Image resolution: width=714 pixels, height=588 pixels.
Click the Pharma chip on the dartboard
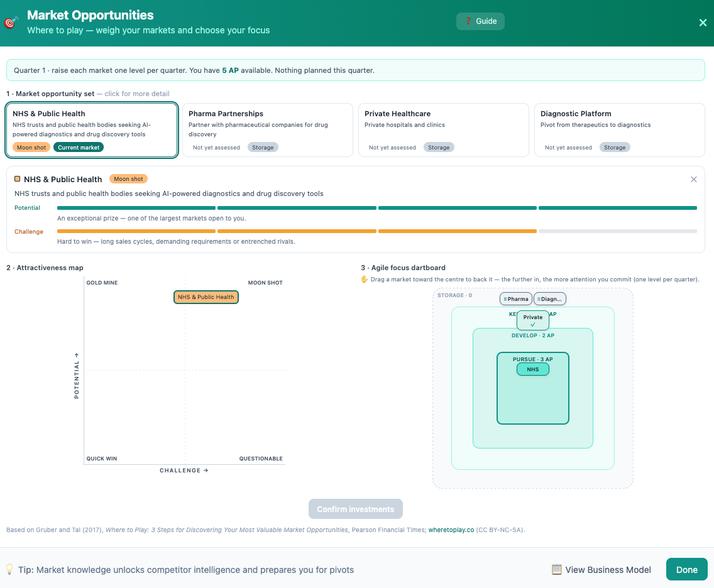(516, 299)
